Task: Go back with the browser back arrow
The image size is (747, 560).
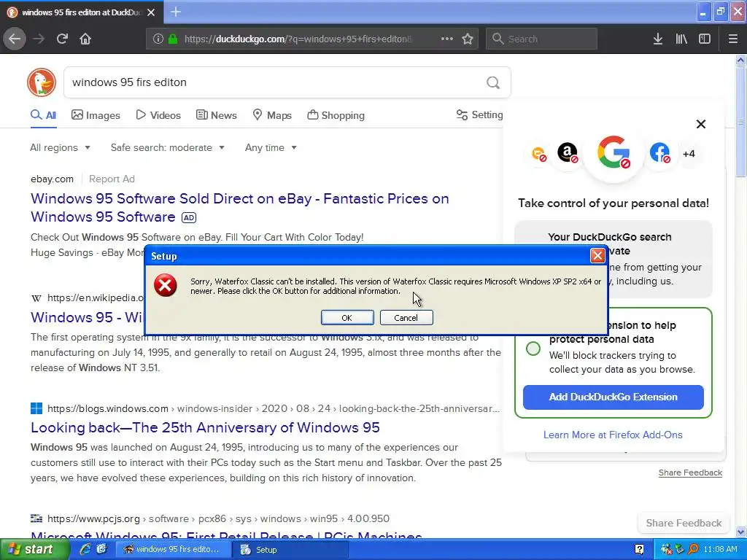Action: click(x=15, y=39)
